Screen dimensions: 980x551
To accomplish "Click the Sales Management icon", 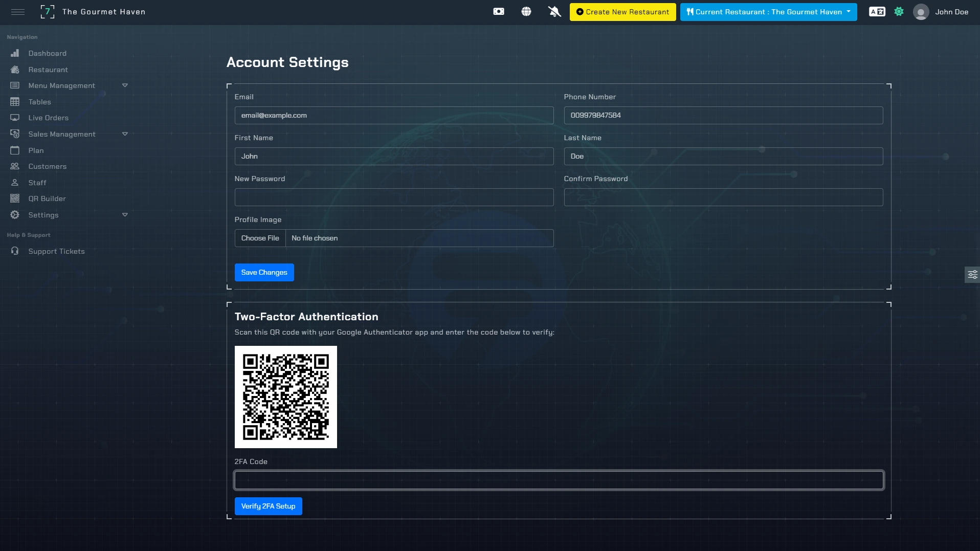I will pos(15,134).
